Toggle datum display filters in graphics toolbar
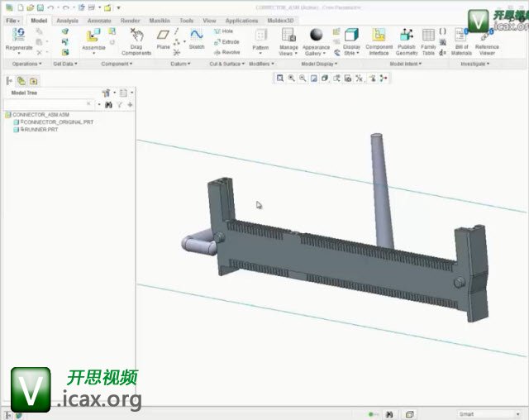The height and width of the screenshot is (420, 529). tap(360, 79)
